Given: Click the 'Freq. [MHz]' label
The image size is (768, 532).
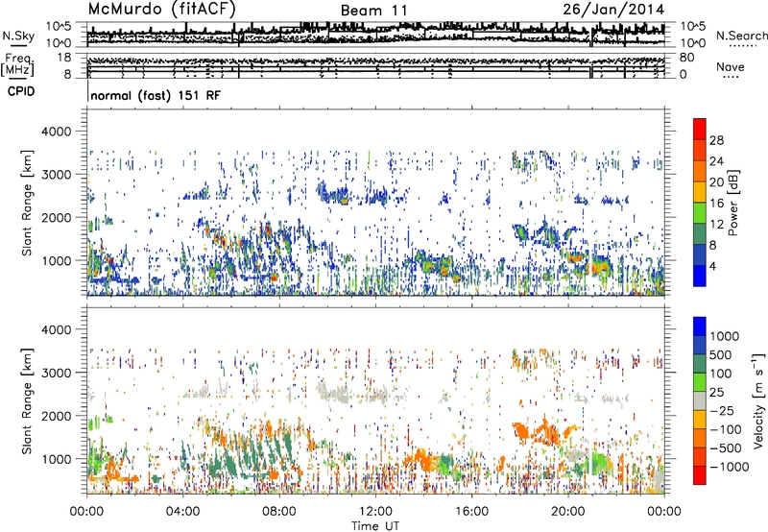Looking at the screenshot, I should point(17,65).
